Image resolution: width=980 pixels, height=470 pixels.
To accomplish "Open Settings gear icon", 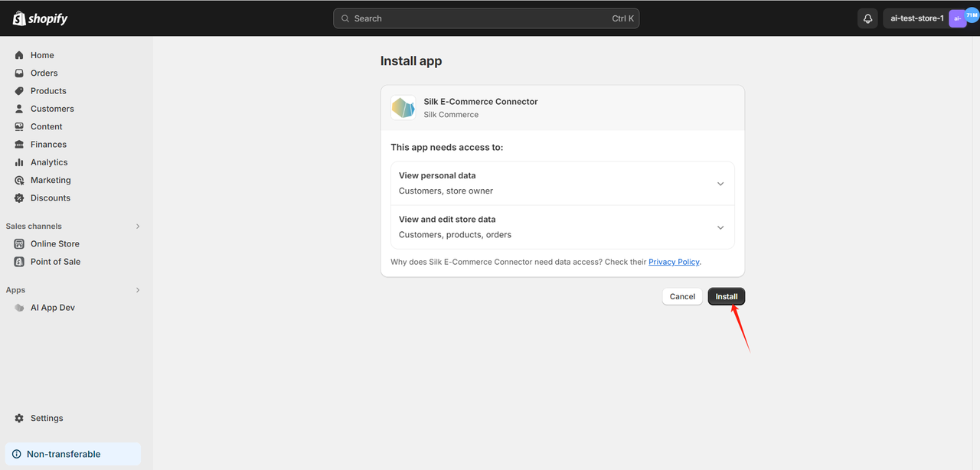I will click(x=19, y=419).
